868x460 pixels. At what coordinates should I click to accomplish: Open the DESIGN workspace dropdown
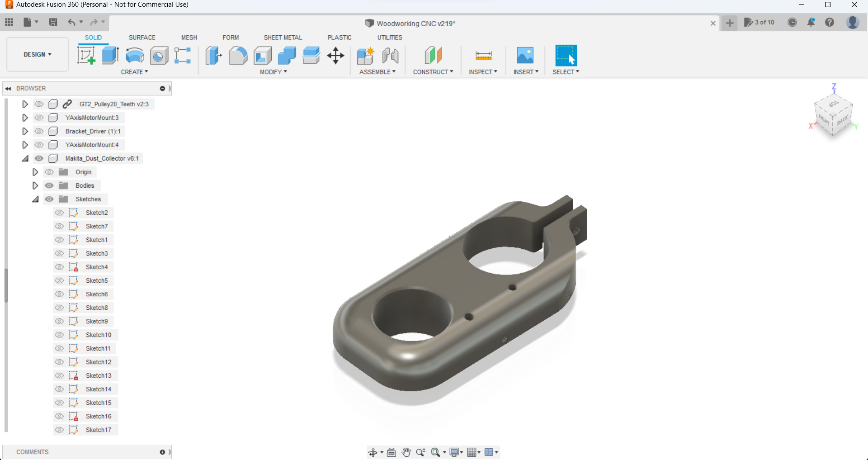[38, 54]
